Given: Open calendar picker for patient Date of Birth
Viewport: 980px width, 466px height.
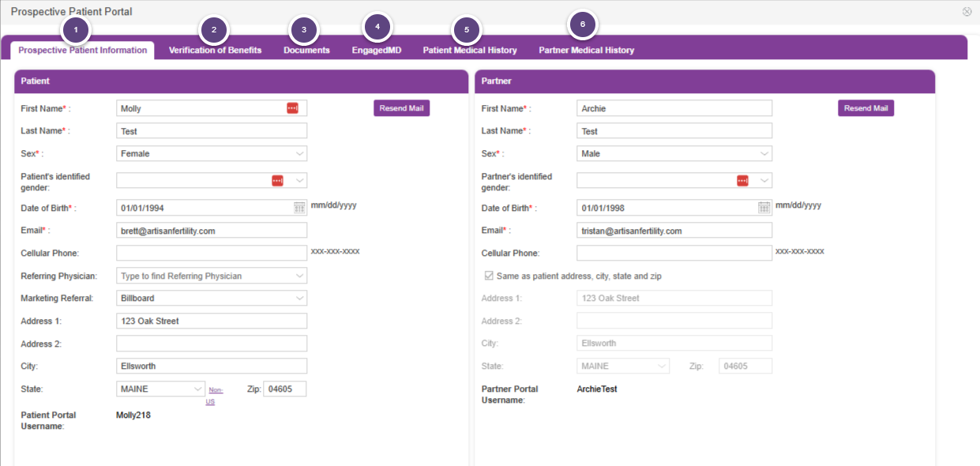Looking at the screenshot, I should pos(299,208).
